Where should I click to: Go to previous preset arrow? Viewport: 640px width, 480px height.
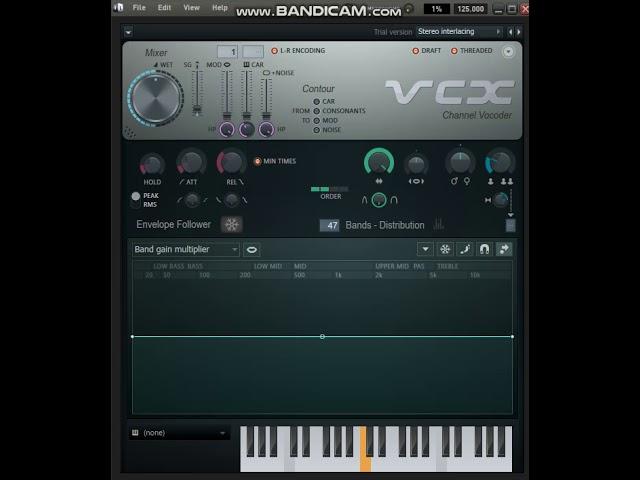pos(510,32)
